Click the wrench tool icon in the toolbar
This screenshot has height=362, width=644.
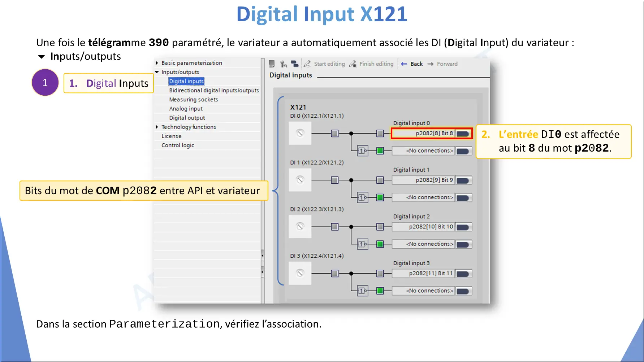(x=284, y=64)
